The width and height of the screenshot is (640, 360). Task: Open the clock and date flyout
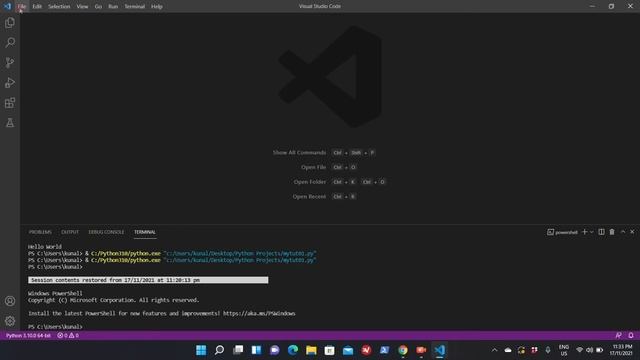[x=622, y=350]
